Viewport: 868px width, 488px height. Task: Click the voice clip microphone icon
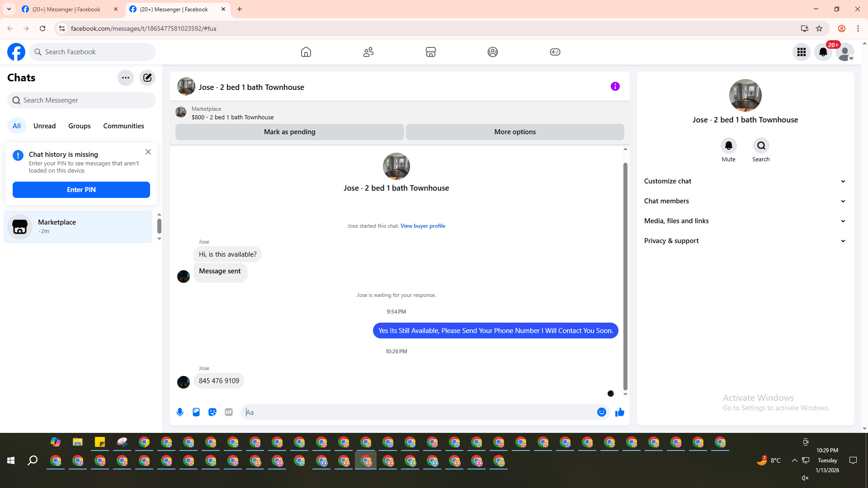[x=180, y=412]
